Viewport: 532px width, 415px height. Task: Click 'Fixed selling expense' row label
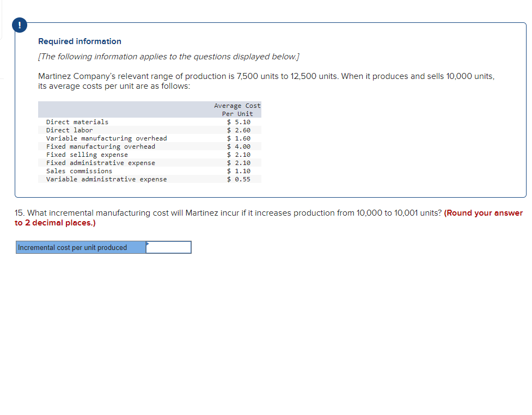tap(87, 154)
